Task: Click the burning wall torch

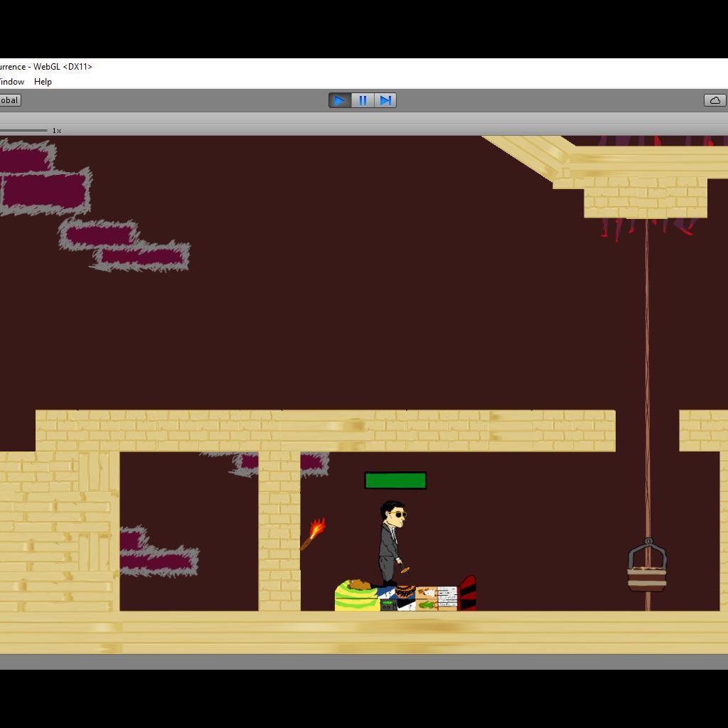Action: (x=313, y=535)
